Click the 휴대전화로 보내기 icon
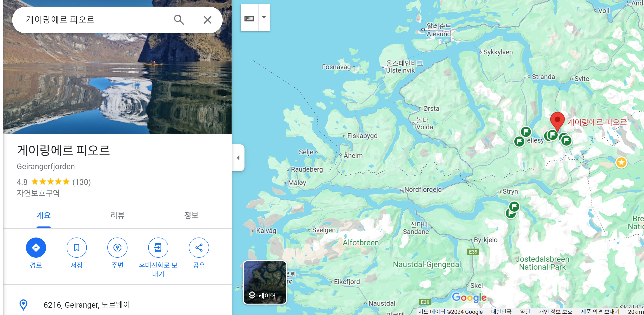The height and width of the screenshot is (315, 644). tap(158, 248)
